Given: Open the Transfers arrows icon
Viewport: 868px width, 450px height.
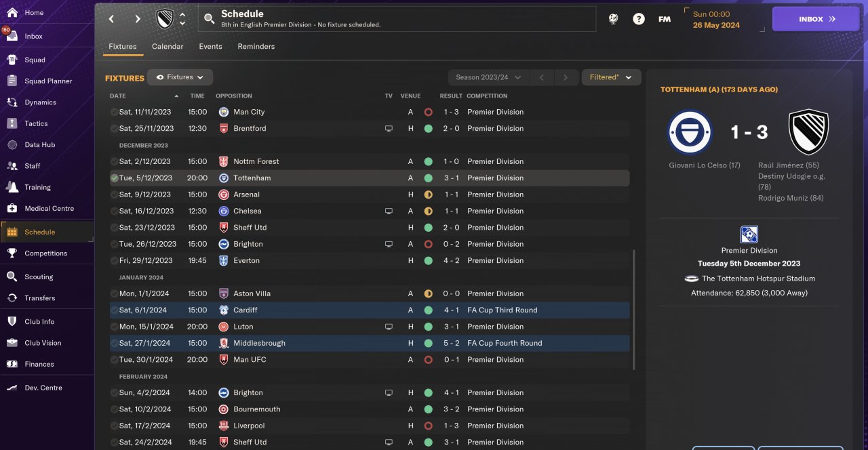Looking at the screenshot, I should tap(12, 298).
